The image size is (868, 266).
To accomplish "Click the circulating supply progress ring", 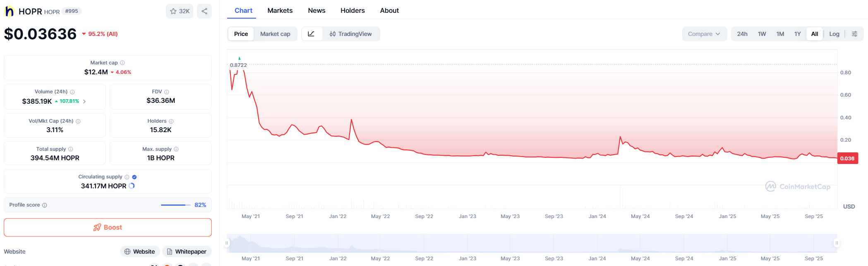I will click(x=132, y=186).
